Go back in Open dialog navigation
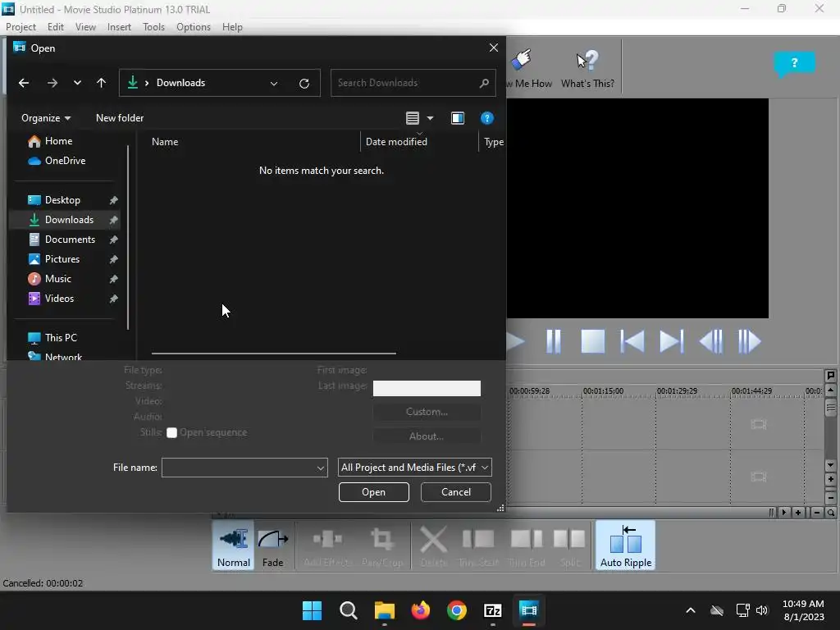Screen dimensions: 840x630 coord(24,83)
